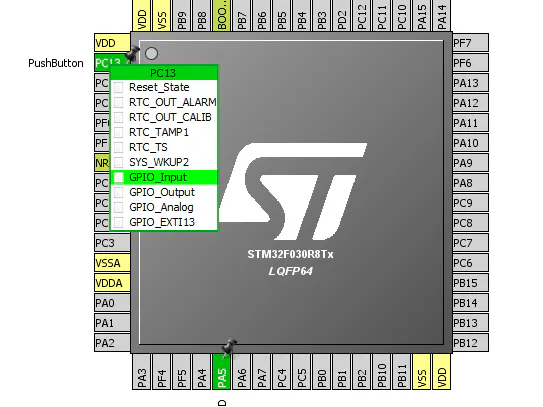
Task: Select SYS_WKUP2 function entry
Action: pyautogui.click(x=164, y=162)
